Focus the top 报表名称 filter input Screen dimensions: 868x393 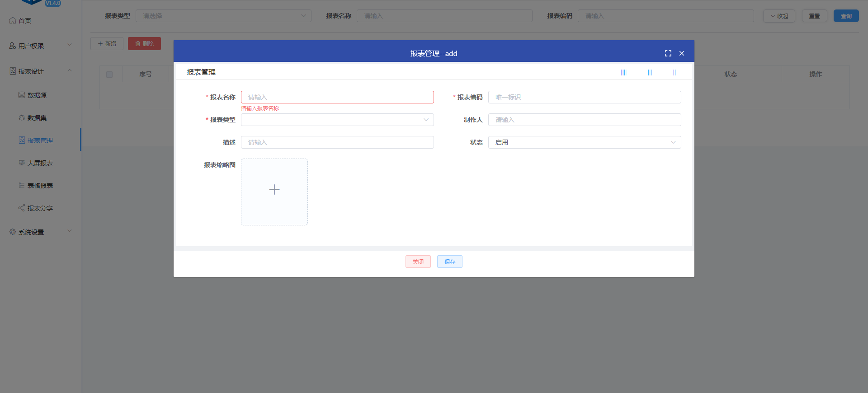pos(444,16)
